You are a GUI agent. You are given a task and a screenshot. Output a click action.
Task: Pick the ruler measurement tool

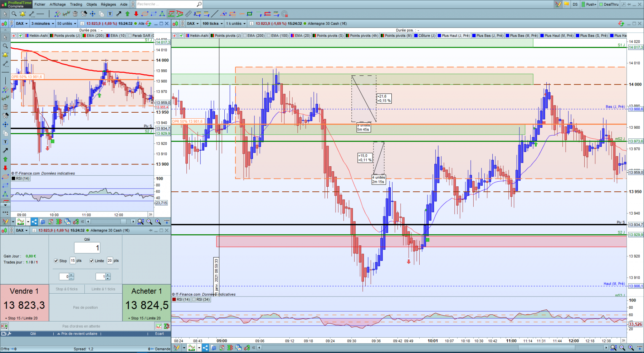coord(188,14)
